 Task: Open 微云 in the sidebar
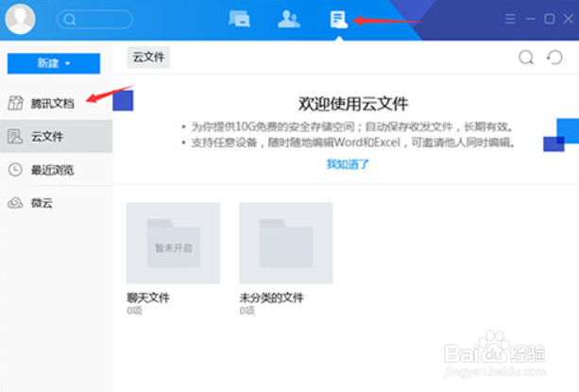click(56, 203)
